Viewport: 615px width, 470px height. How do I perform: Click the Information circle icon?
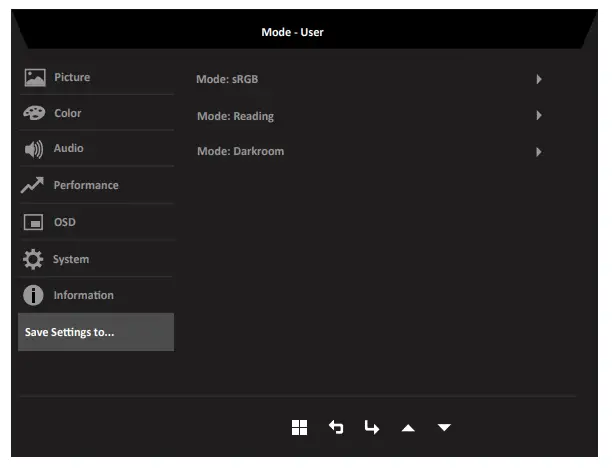pyautogui.click(x=33, y=295)
